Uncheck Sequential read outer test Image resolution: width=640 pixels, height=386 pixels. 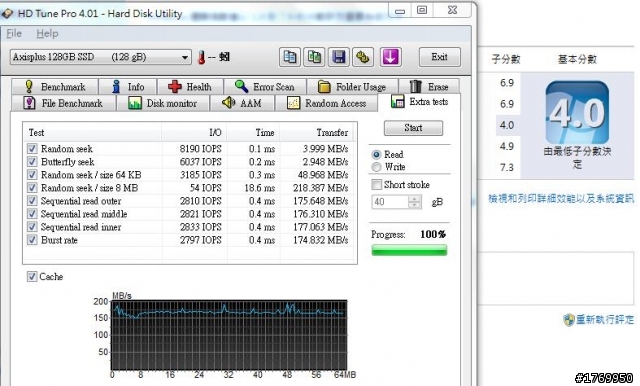coord(32,201)
